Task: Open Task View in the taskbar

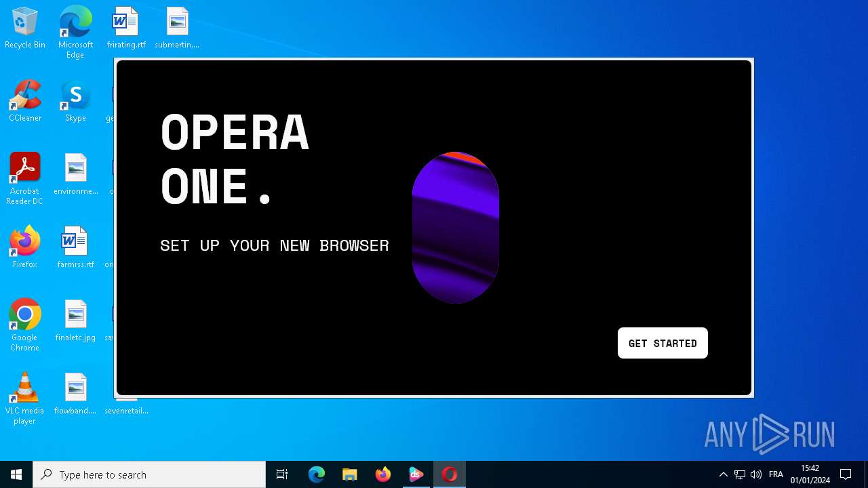Action: (282, 474)
